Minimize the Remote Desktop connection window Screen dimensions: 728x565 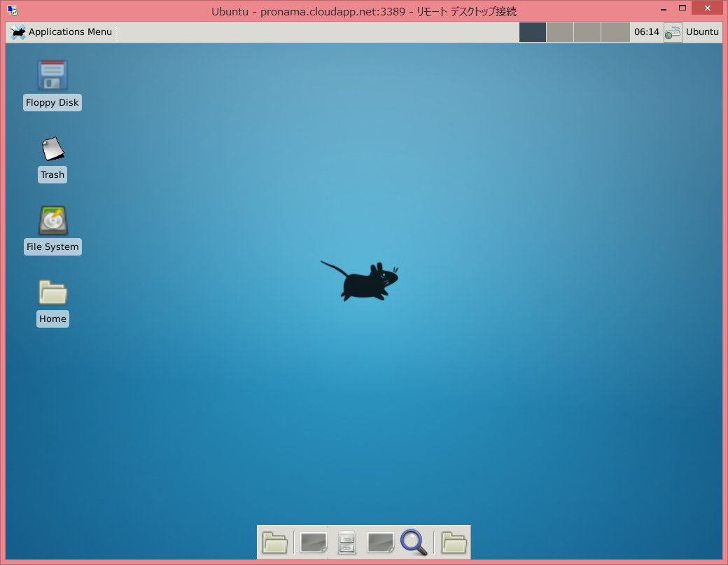(x=662, y=10)
